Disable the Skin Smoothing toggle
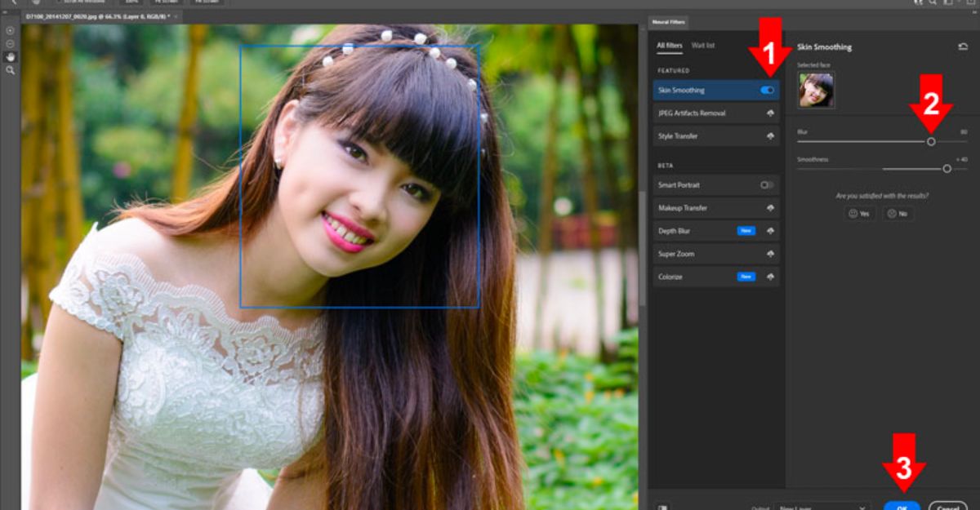 pyautogui.click(x=767, y=91)
